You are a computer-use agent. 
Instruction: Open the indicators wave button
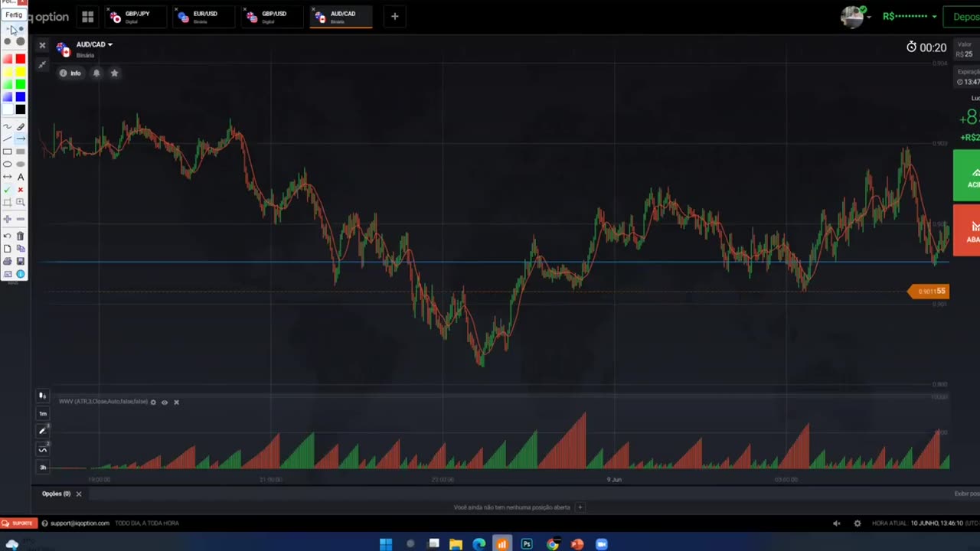pos(43,449)
